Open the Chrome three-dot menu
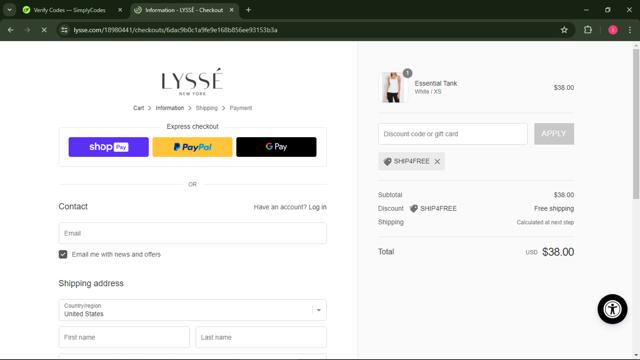This screenshot has height=360, width=640. click(630, 30)
